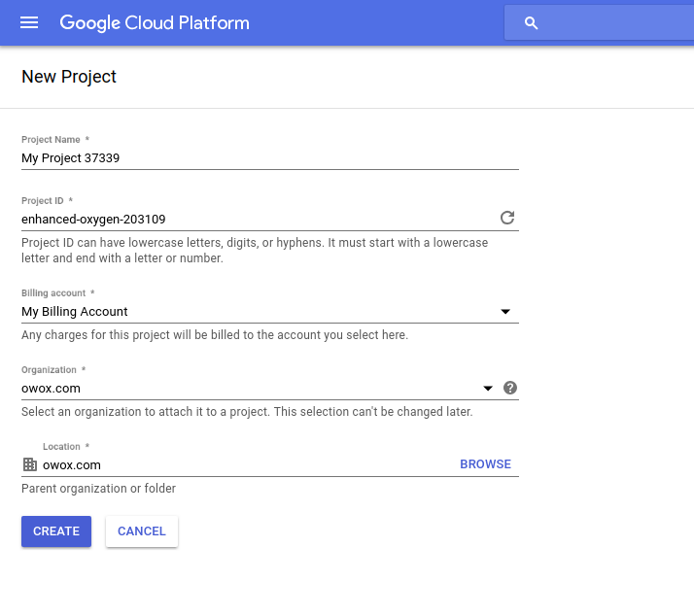Click the 'New Project' page heading

[69, 77]
